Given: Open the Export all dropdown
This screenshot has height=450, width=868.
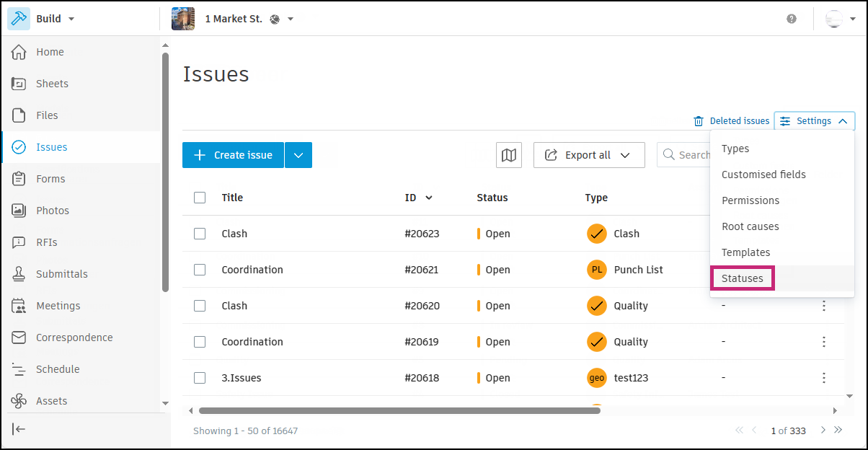Looking at the screenshot, I should tap(588, 155).
